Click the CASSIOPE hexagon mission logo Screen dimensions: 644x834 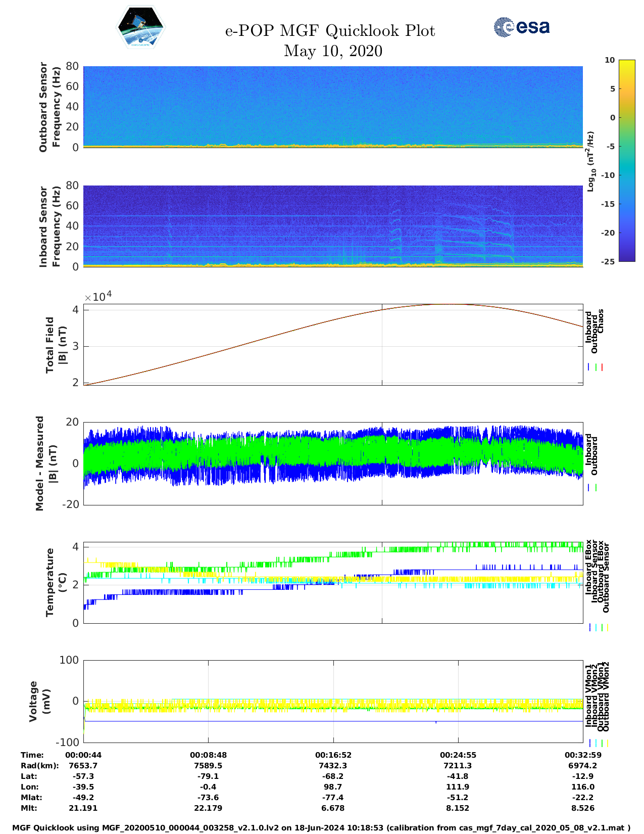coord(140,28)
